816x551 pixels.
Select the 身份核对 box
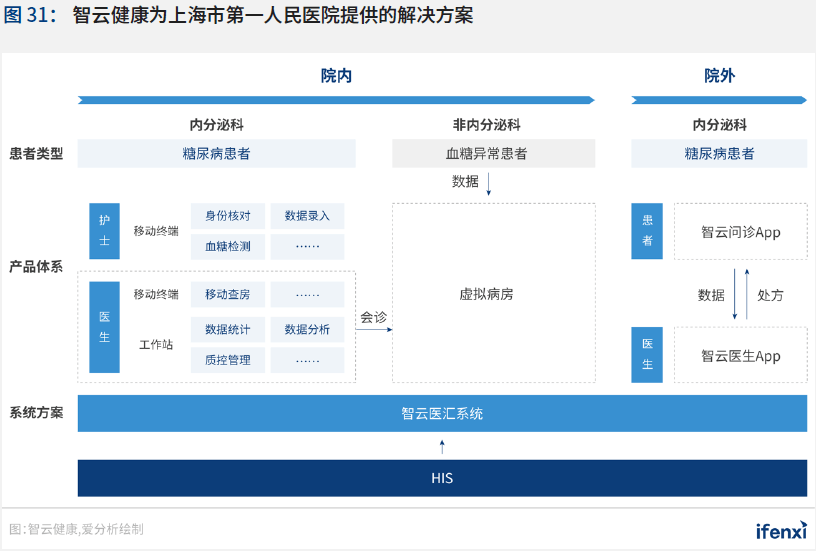[228, 216]
